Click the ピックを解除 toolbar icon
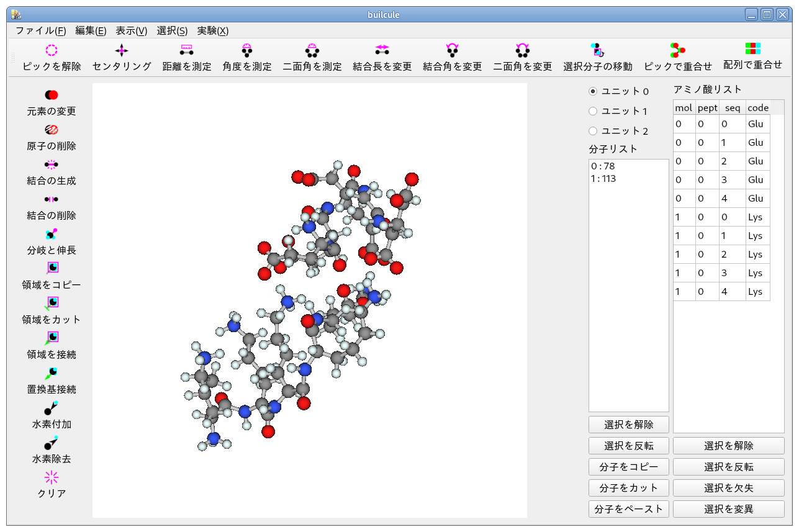 pos(52,51)
